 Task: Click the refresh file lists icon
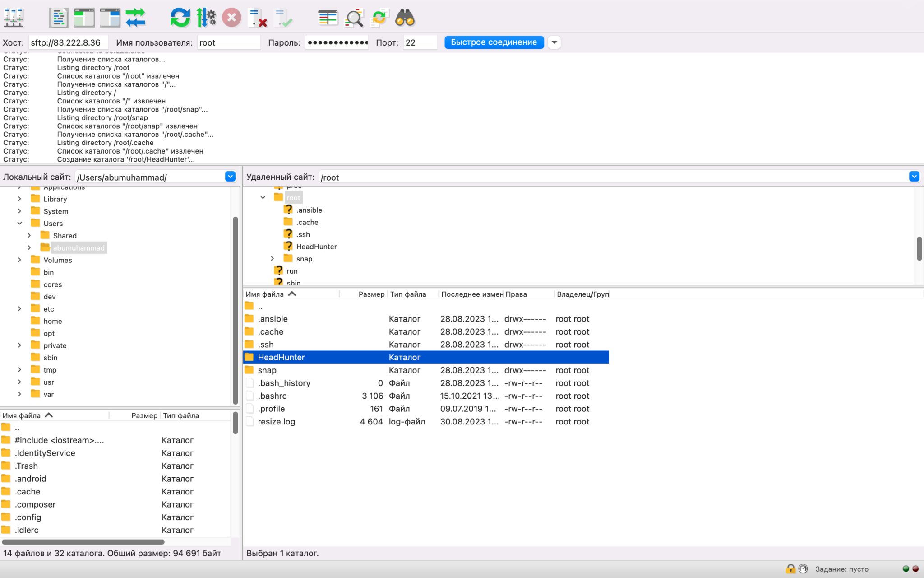[180, 18]
